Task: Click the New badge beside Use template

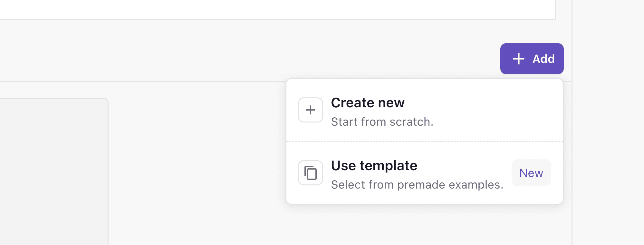Action: point(531,173)
